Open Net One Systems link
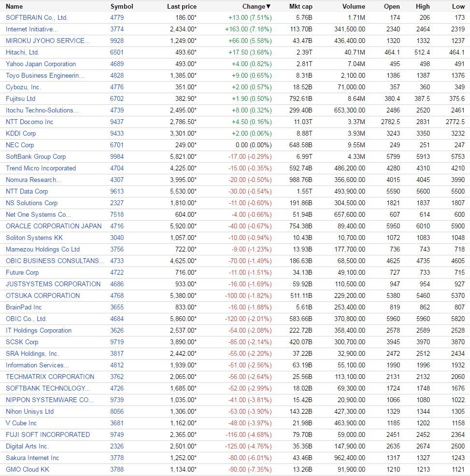The width and height of the screenshot is (470, 476). click(38, 214)
